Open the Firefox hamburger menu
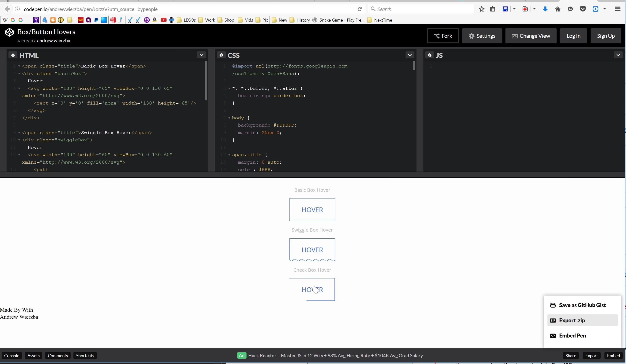The width and height of the screenshot is (626, 364). [618, 9]
